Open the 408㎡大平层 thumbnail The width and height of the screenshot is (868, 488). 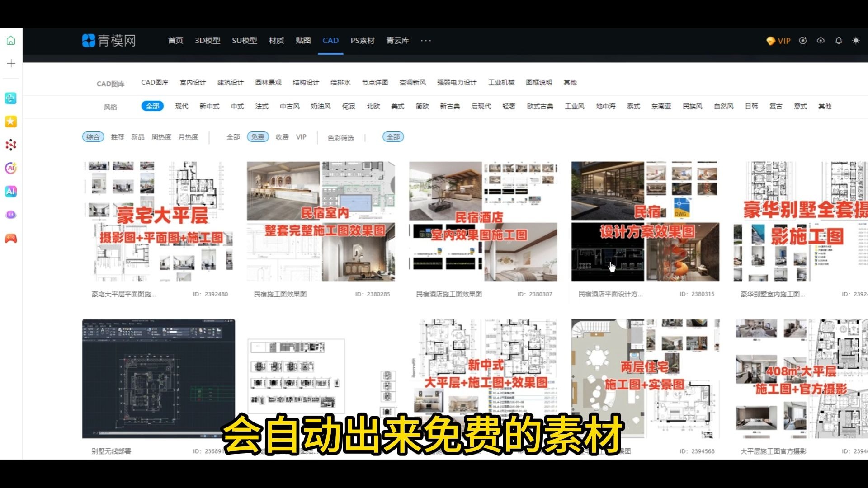(801, 379)
